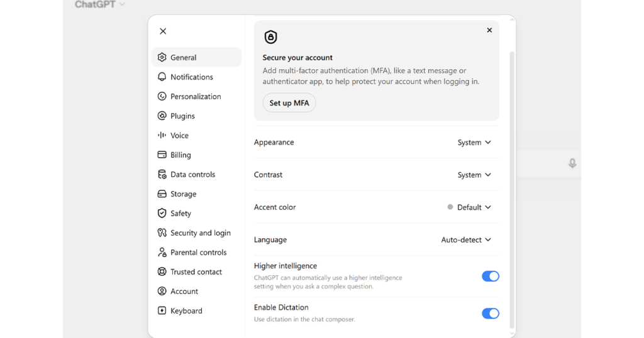Click the Accent color label
Viewport: 644px width, 338px height.
[275, 207]
